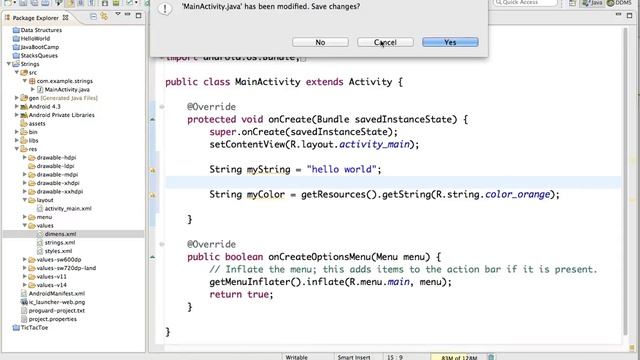
Task: Select strings.xml file
Action: coord(60,242)
